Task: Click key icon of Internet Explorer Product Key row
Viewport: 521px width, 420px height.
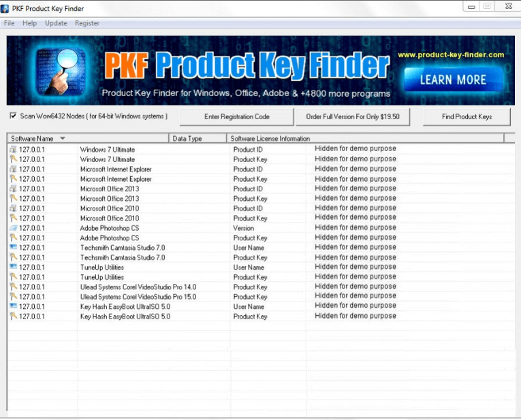Action: tap(13, 178)
